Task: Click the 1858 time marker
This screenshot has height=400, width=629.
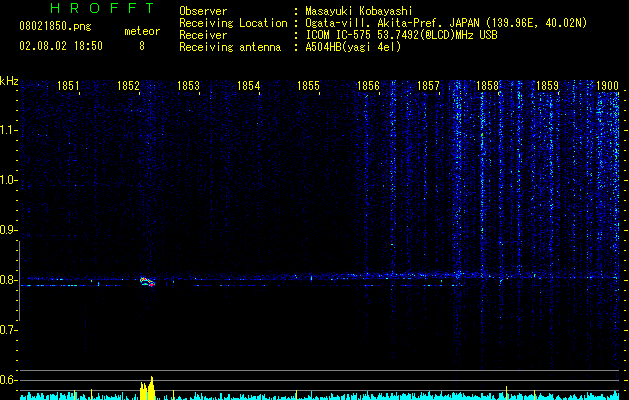Action: pyautogui.click(x=487, y=86)
